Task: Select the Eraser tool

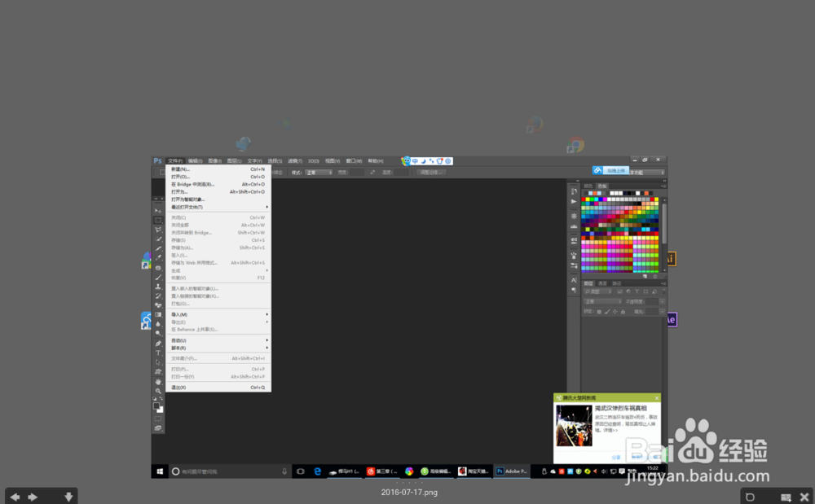Action: pyautogui.click(x=158, y=305)
